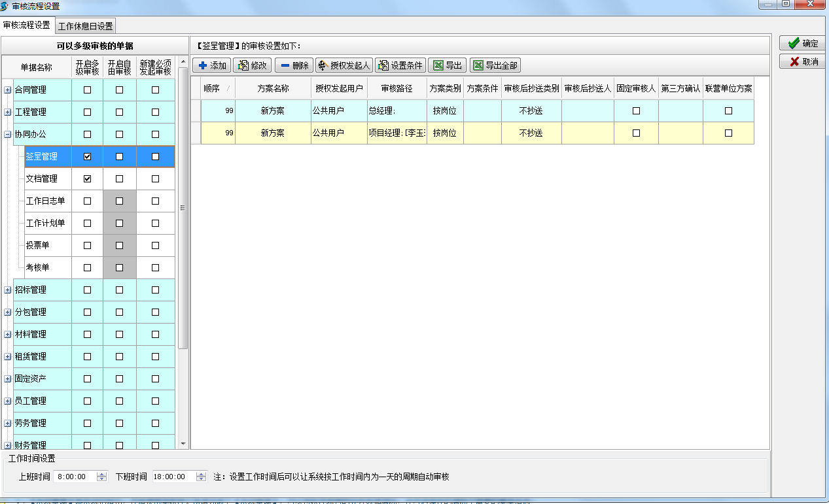
Task: Click the 删除 (Delete) toolbar button
Action: pos(294,65)
